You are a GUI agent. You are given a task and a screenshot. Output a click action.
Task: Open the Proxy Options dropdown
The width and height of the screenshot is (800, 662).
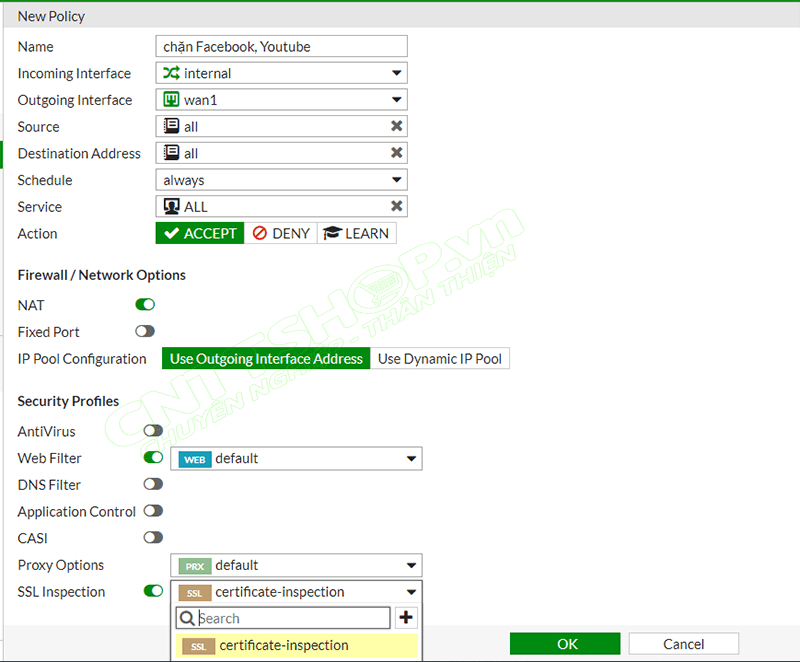point(410,565)
